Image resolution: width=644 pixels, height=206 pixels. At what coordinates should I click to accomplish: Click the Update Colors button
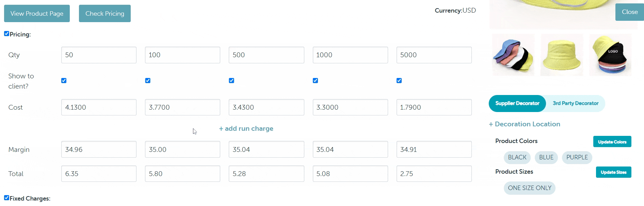click(612, 142)
